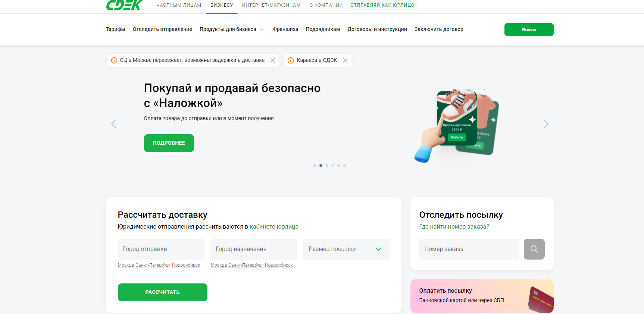Click the 'Город отправки' input field
The width and height of the screenshot is (644, 314).
tap(161, 249)
